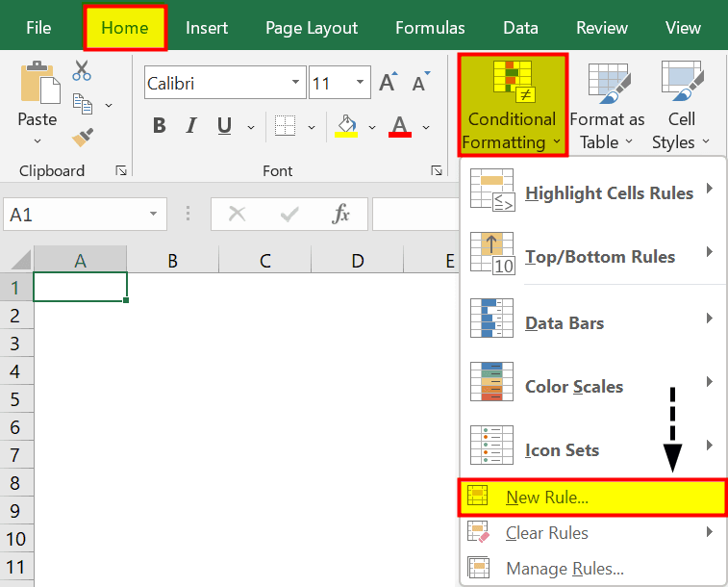Click the Select All corner triangle
This screenshot has height=587, width=728.
pyautogui.click(x=20, y=260)
